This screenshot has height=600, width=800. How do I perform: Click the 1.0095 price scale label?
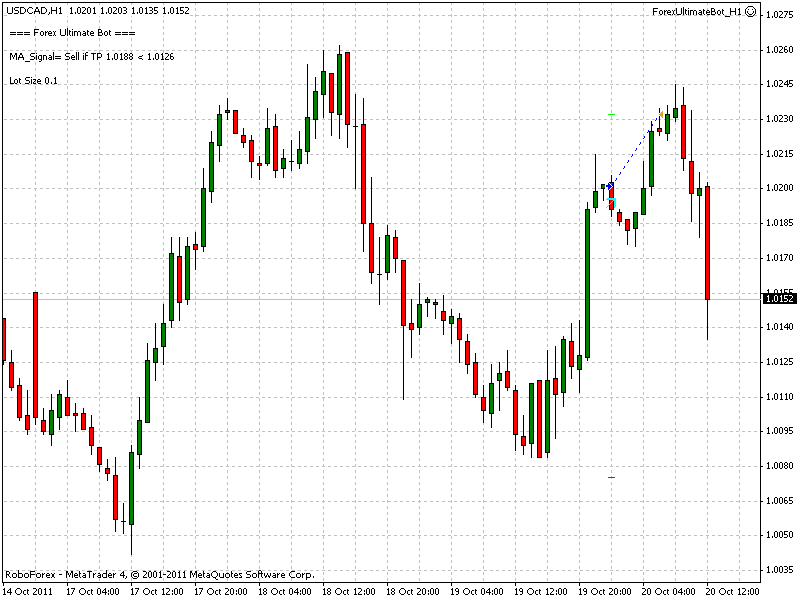click(x=780, y=431)
